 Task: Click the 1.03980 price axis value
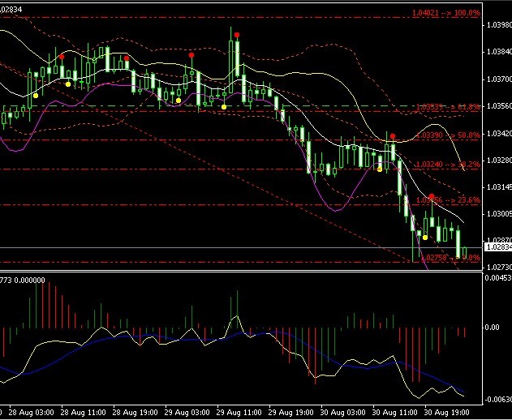coord(499,25)
